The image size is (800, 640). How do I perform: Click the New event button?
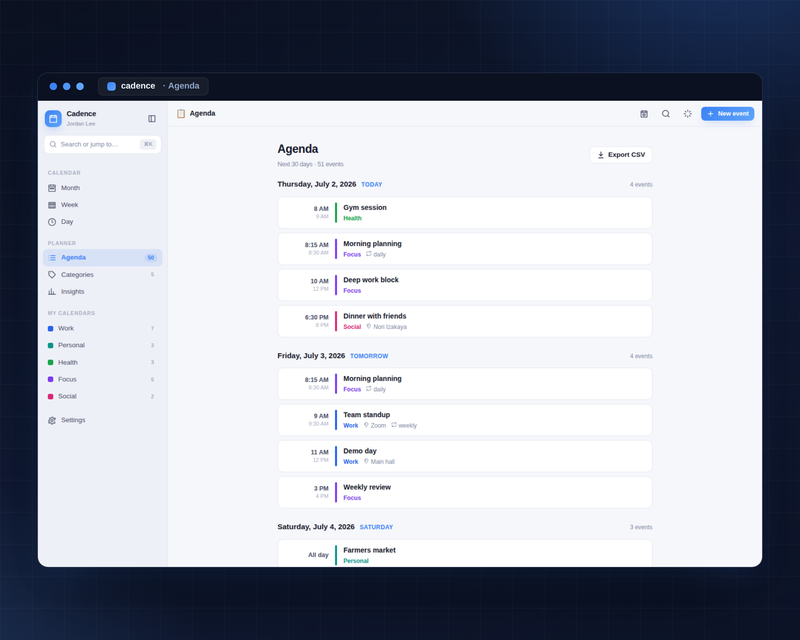pyautogui.click(x=728, y=114)
